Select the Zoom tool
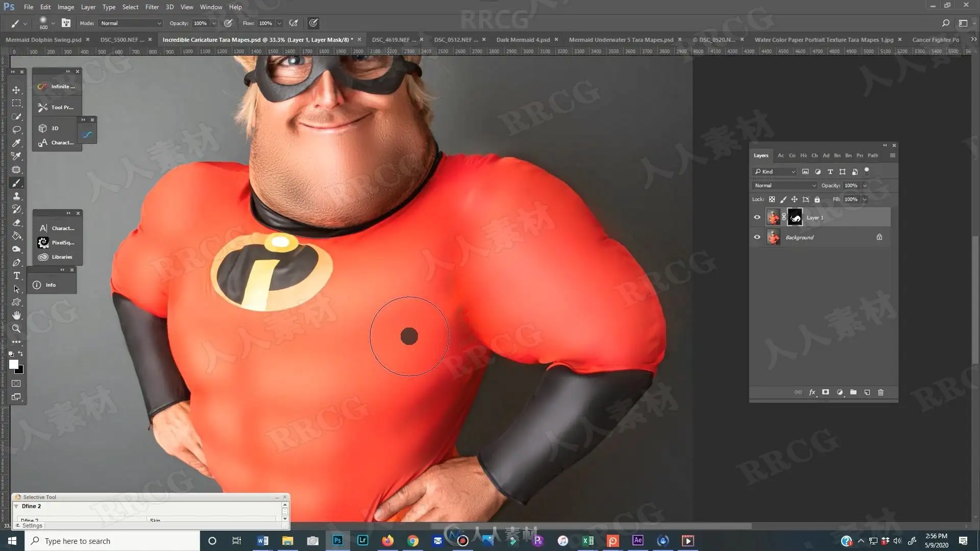This screenshot has width=980, height=551. tap(16, 329)
